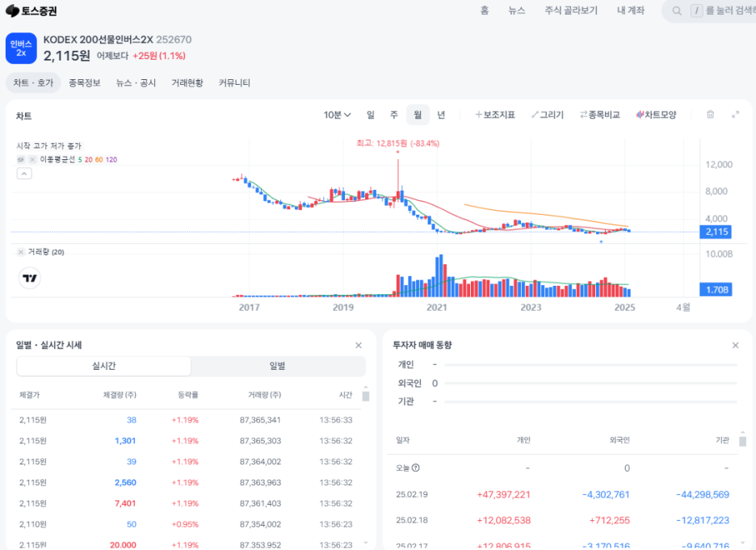Open 주식 골라보기 in navigation

click(571, 10)
